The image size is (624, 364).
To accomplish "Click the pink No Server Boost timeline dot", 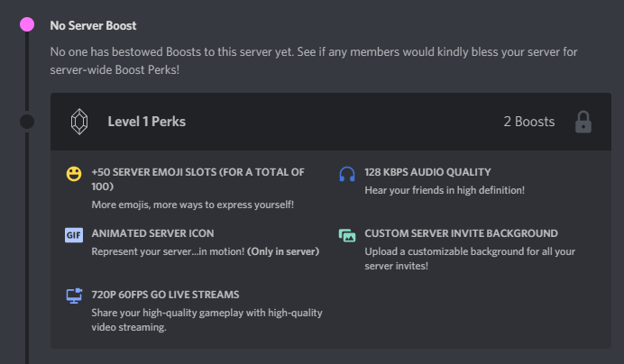I will click(x=27, y=24).
